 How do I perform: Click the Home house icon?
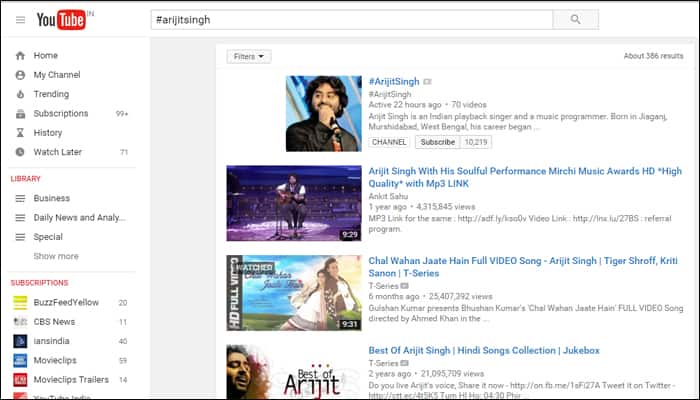pos(20,55)
